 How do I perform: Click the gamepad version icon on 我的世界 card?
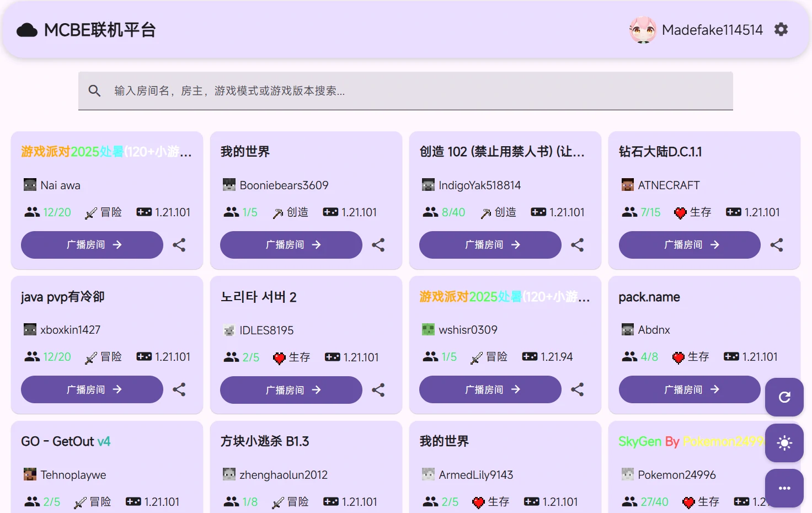(x=332, y=212)
